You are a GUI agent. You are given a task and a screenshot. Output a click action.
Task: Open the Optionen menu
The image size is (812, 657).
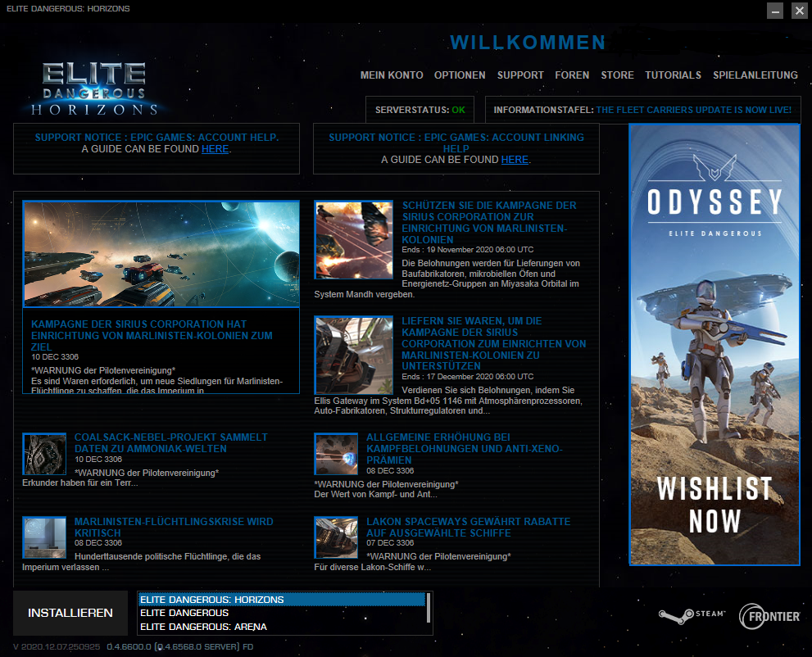pos(460,75)
